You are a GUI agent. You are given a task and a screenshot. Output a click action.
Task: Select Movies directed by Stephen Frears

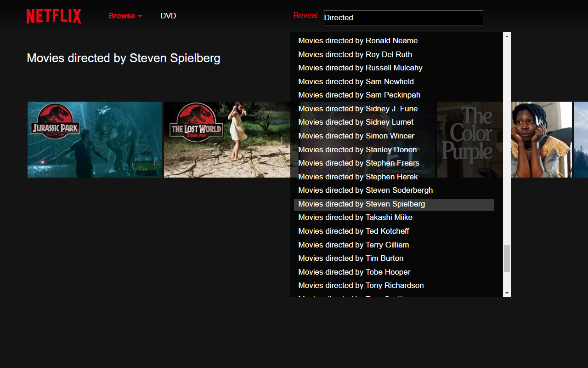click(x=394, y=163)
